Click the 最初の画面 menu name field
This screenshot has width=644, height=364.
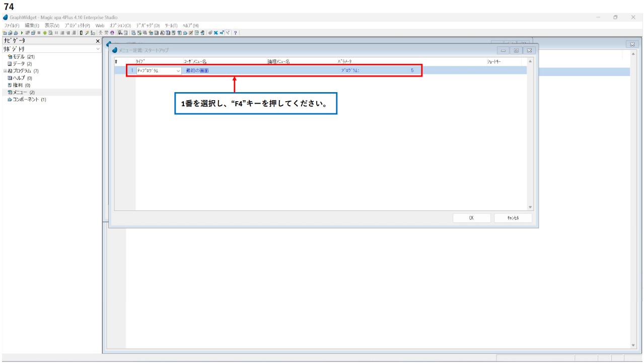tap(197, 71)
